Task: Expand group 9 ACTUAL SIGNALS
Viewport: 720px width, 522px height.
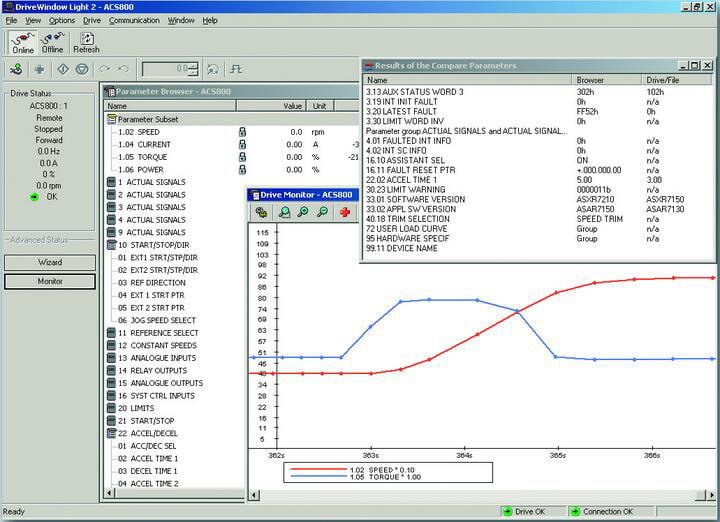Action: click(x=111, y=232)
